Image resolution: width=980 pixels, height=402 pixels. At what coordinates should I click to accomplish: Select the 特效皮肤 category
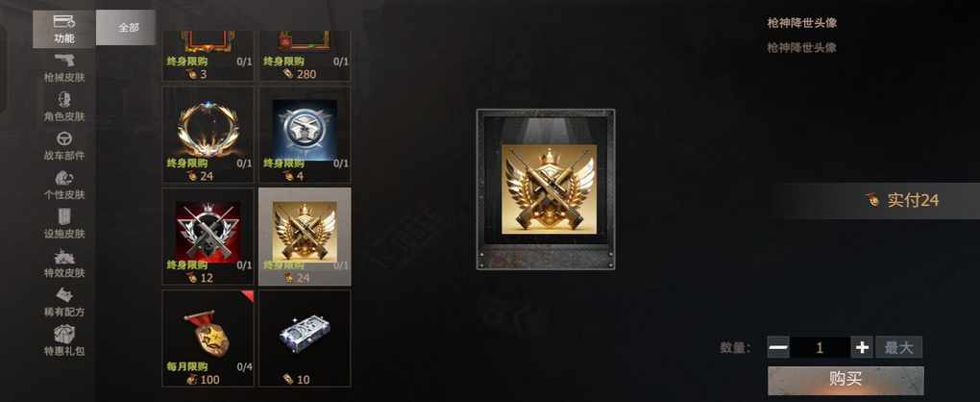tap(64, 264)
